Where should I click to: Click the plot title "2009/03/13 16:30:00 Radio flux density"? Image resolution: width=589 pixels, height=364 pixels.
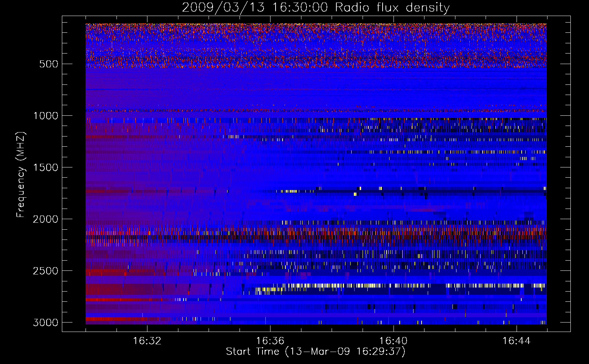316,8
